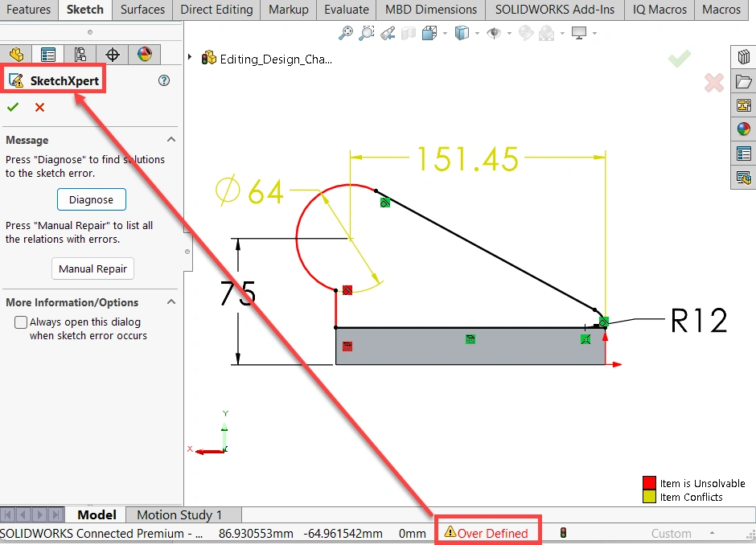This screenshot has width=756, height=545.
Task: Select the Zoom to Area tool
Action: click(x=367, y=33)
